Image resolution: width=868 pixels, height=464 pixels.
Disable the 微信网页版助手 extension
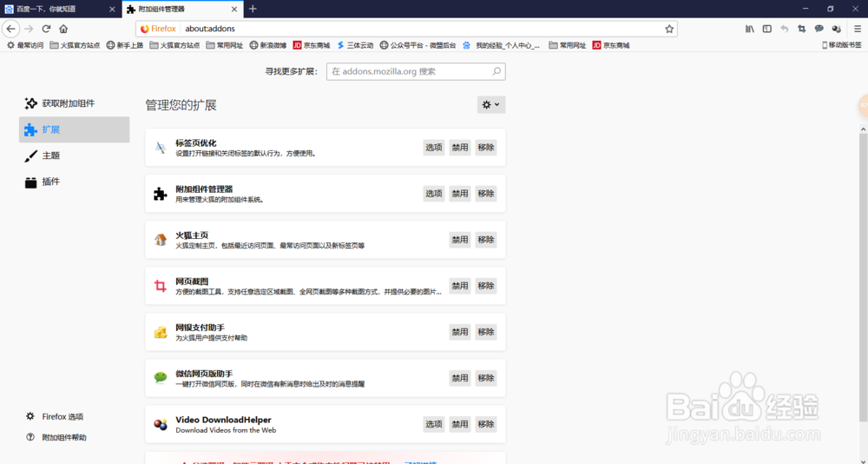coord(460,378)
